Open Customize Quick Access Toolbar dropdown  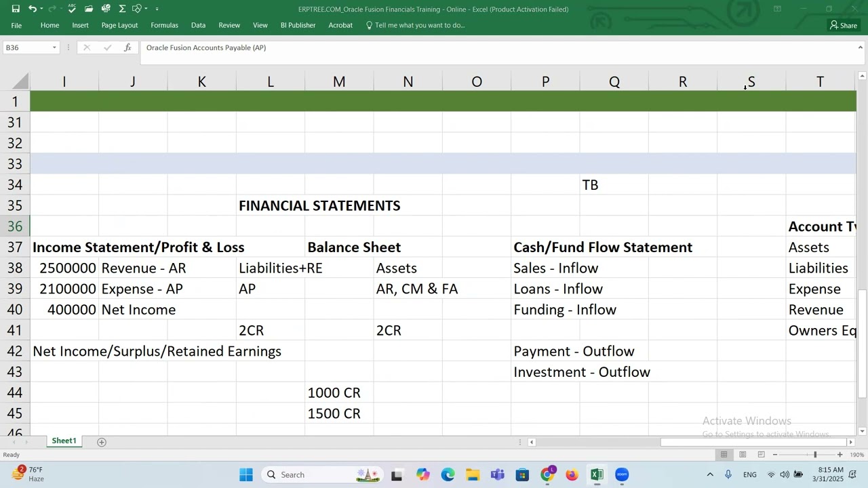(157, 9)
